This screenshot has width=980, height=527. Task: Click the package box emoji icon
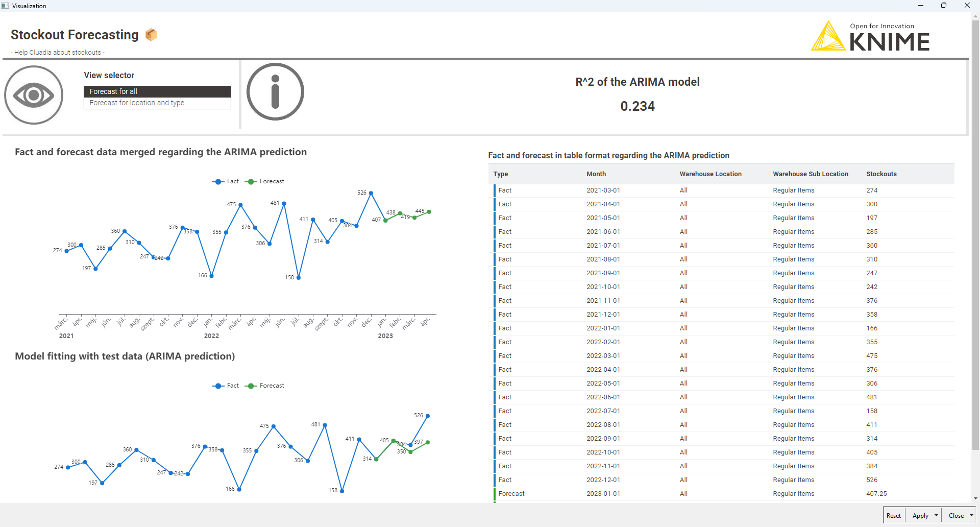tap(151, 35)
